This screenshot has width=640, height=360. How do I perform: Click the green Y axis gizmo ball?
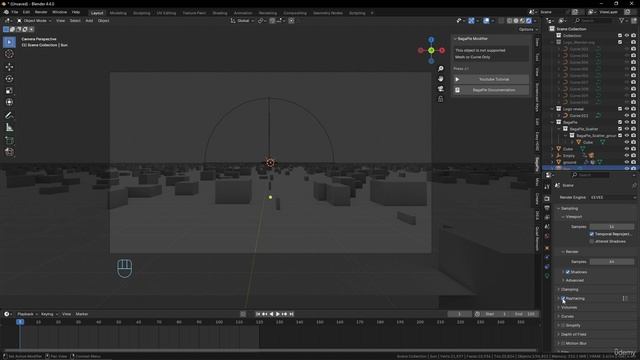click(431, 50)
